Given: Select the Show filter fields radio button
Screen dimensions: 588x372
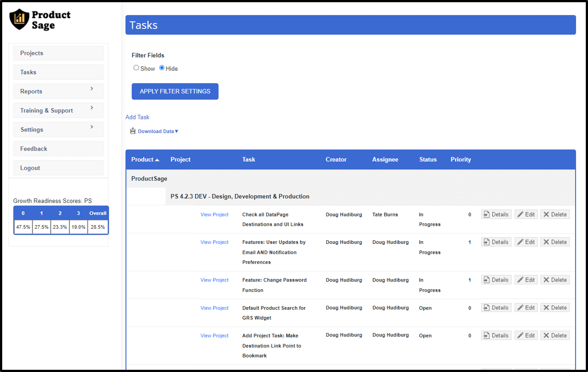Looking at the screenshot, I should click(x=136, y=68).
